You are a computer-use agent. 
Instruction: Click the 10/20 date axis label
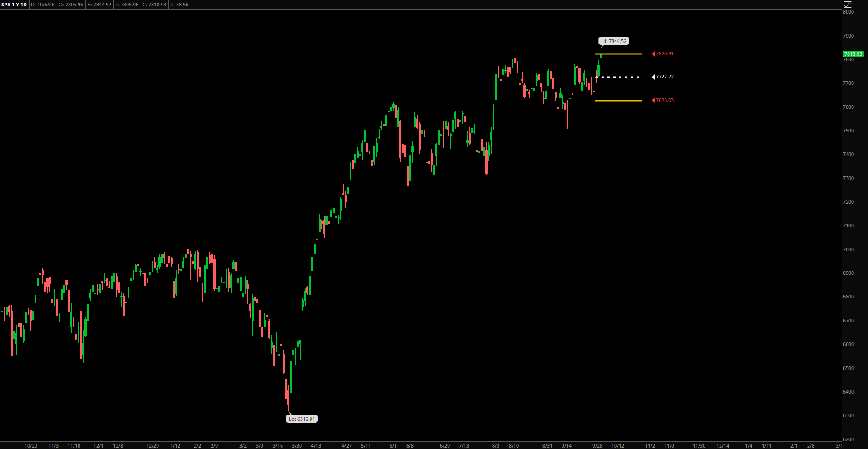click(31, 446)
